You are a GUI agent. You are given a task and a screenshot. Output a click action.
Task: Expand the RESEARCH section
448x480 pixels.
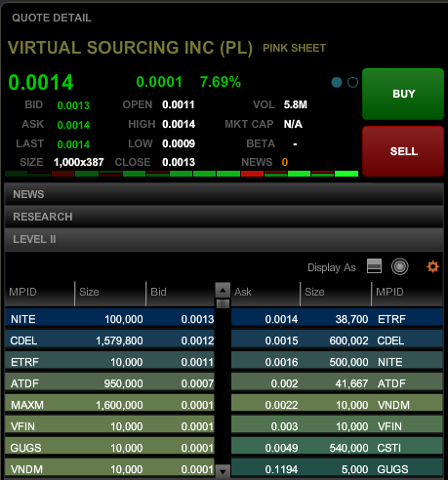224,217
